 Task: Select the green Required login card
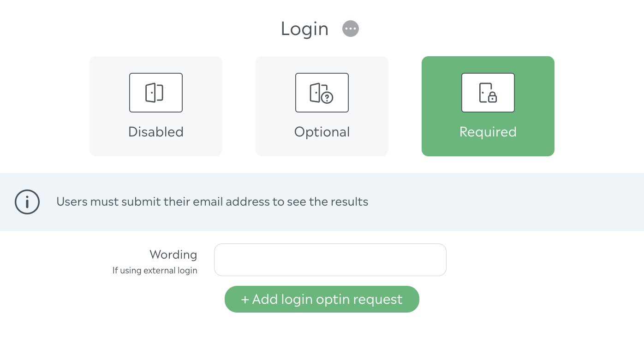488,106
